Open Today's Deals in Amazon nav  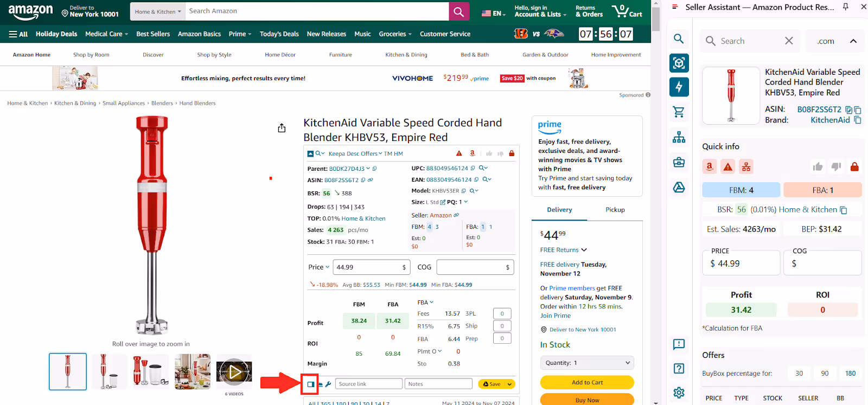tap(279, 34)
